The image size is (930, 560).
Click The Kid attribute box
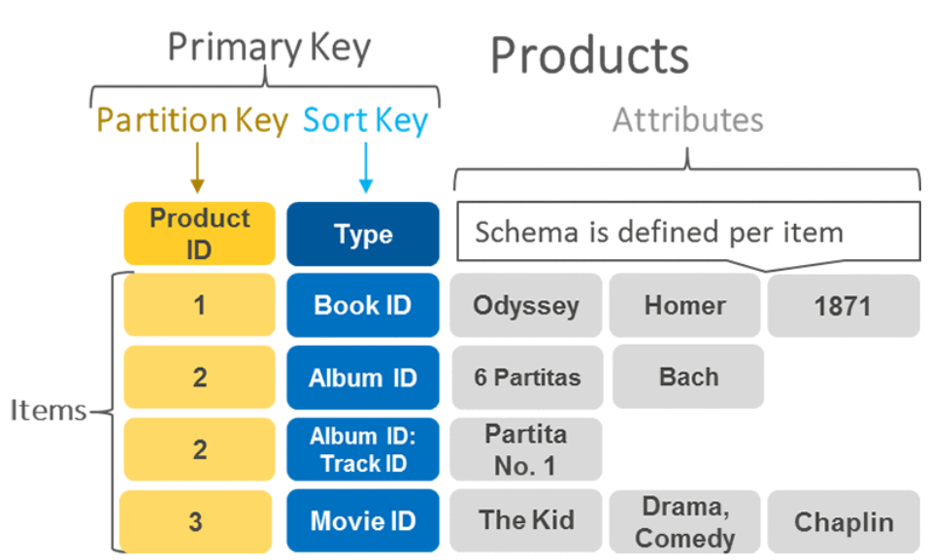tap(526, 521)
